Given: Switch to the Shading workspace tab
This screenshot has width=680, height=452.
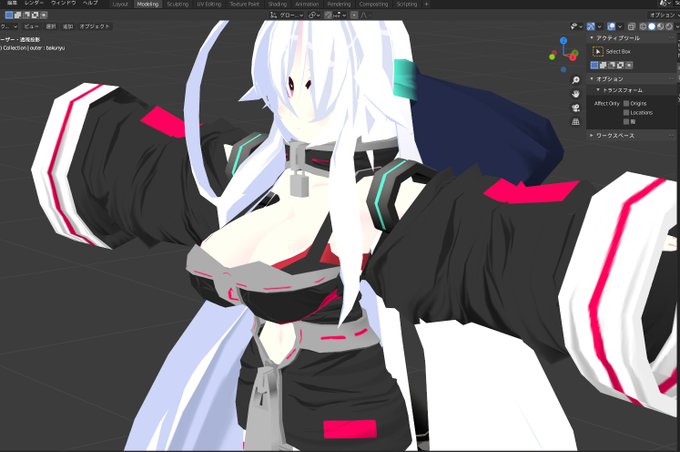Looking at the screenshot, I should coord(278,4).
